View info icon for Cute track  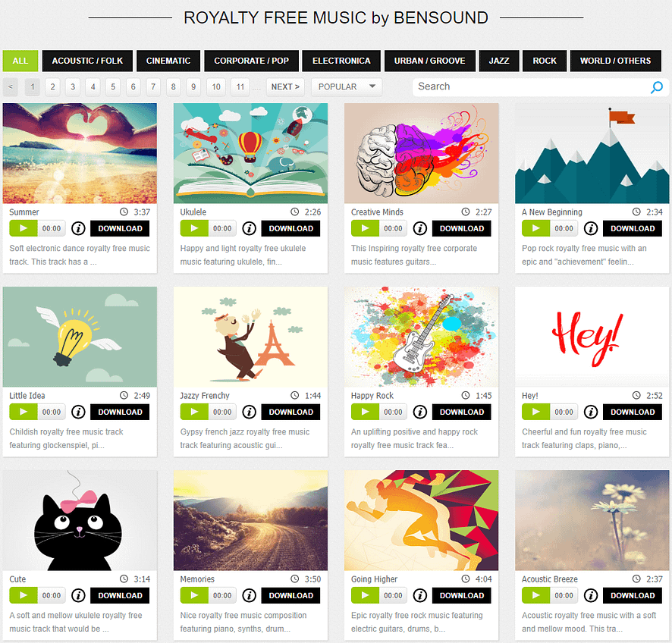pos(78,595)
